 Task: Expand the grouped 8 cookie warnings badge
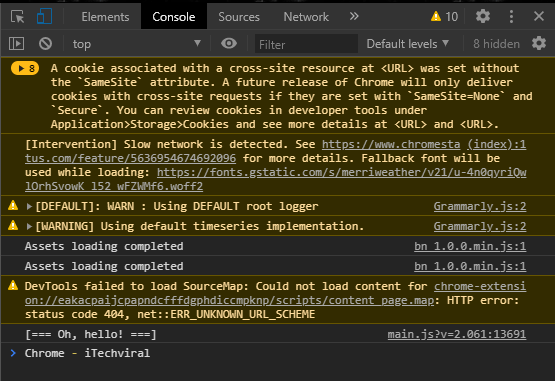[25, 68]
